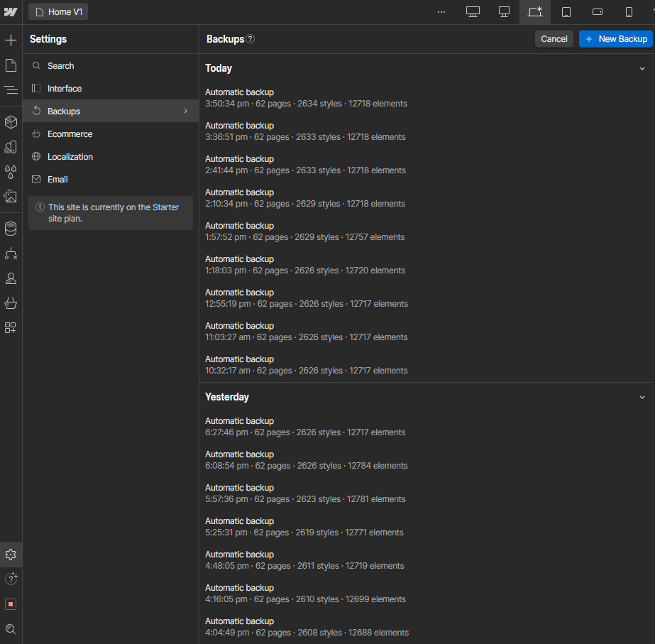Collapse the Today backups section

click(642, 68)
